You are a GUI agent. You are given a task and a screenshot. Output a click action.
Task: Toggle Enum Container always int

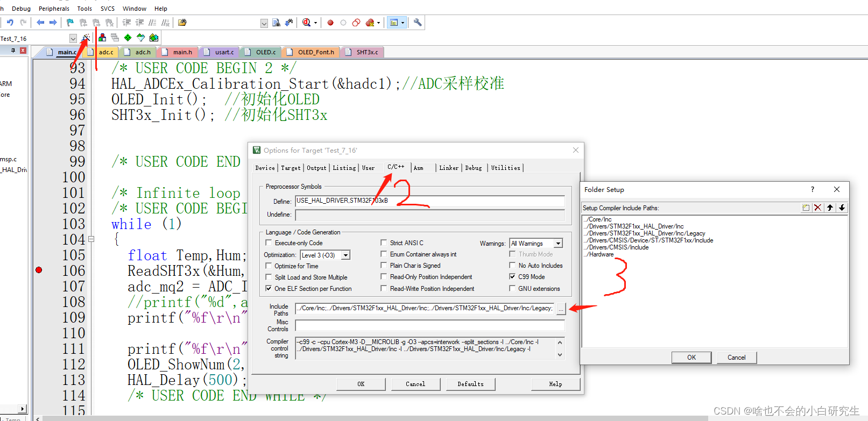click(x=384, y=254)
